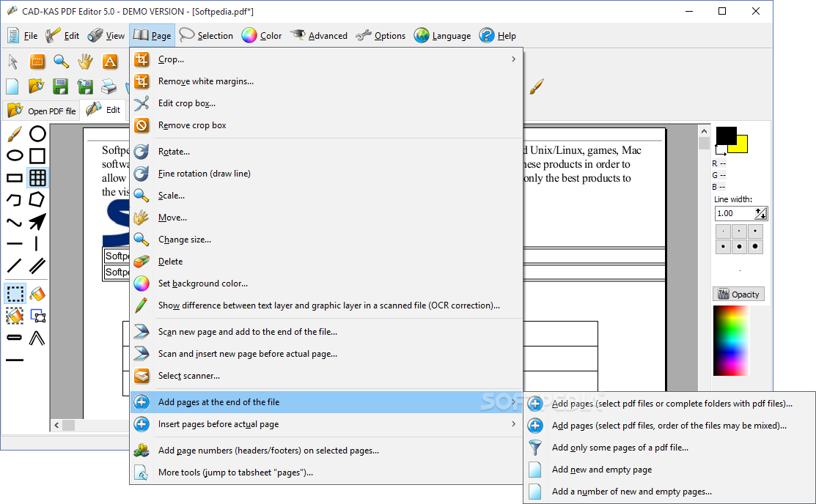Select the angled polyline caret tool
Screen dimensions: 816x504
37,338
